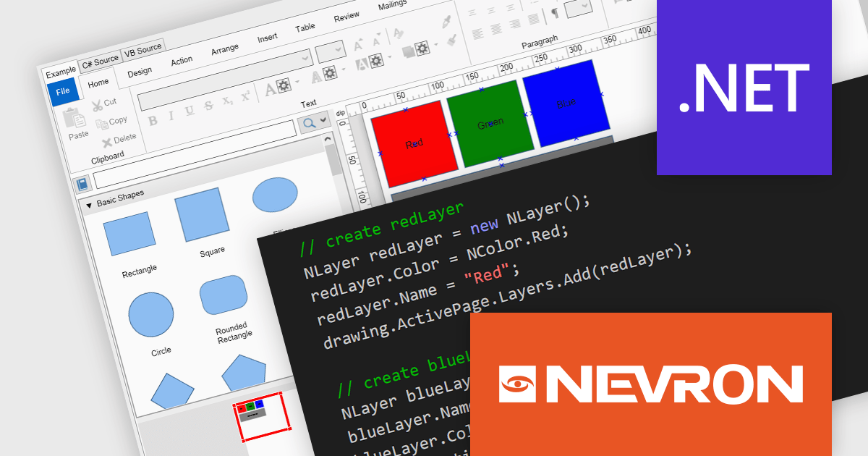
Task: Open the font family combo box
Action: click(x=225, y=80)
